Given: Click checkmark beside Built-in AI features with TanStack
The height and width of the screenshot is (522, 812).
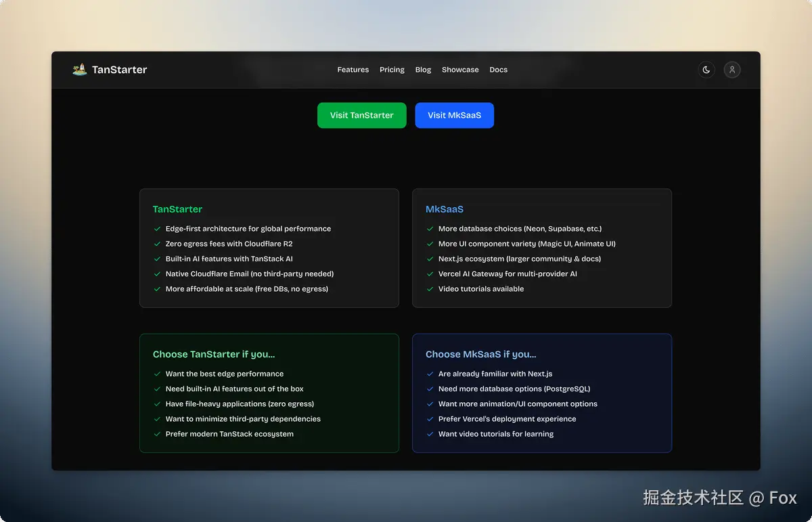Looking at the screenshot, I should click(x=157, y=259).
